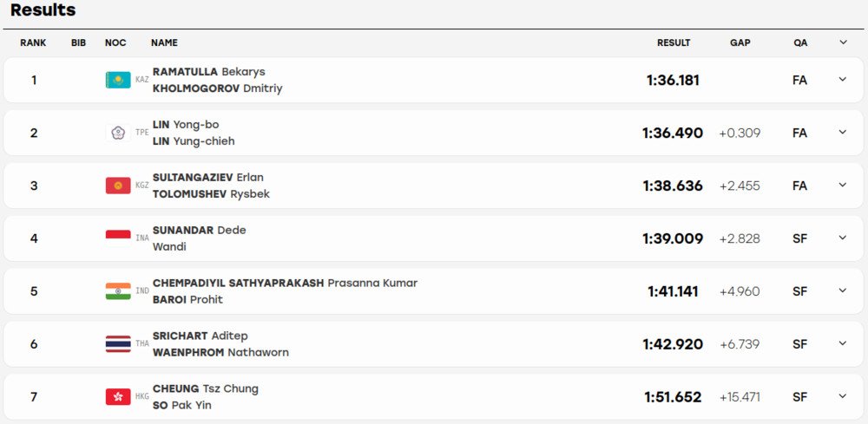Expand the LIN Yong-bo row details

click(x=843, y=132)
